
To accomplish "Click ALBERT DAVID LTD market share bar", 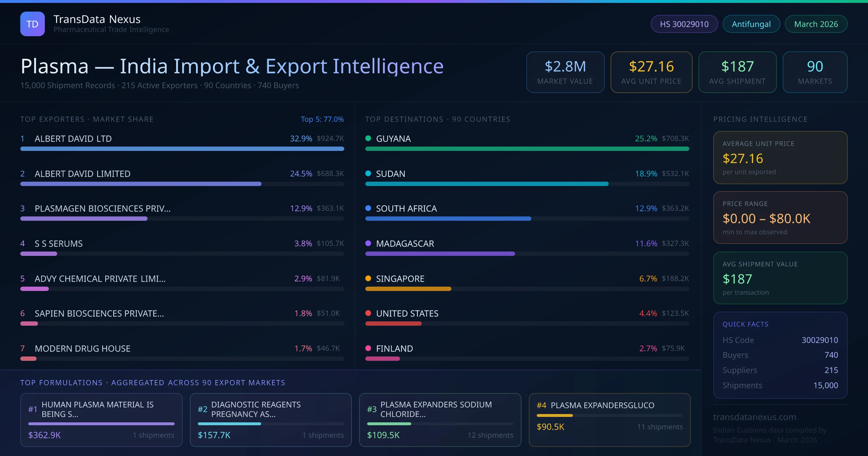I will 182,149.
